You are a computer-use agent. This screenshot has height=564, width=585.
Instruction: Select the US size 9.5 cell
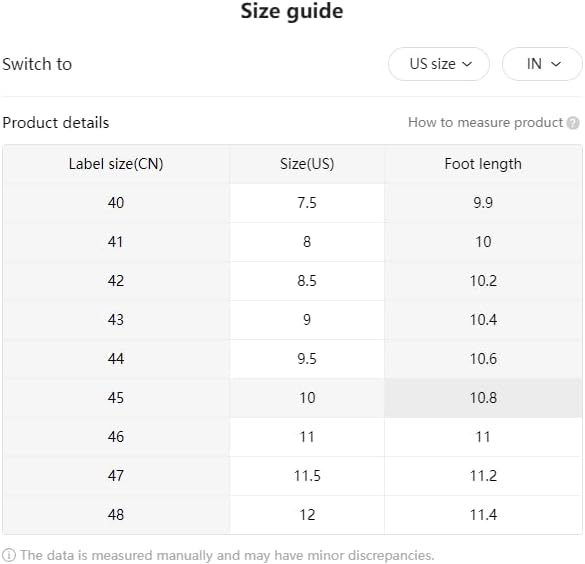click(x=307, y=359)
